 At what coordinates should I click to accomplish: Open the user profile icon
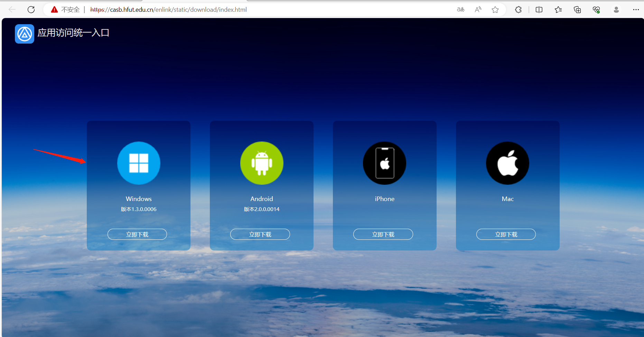(616, 10)
